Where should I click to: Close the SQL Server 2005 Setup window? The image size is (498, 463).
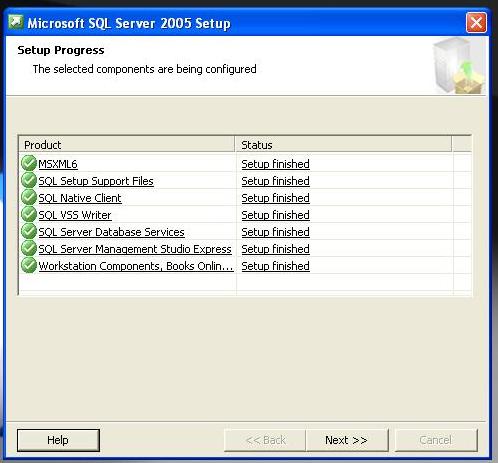pyautogui.click(x=476, y=23)
